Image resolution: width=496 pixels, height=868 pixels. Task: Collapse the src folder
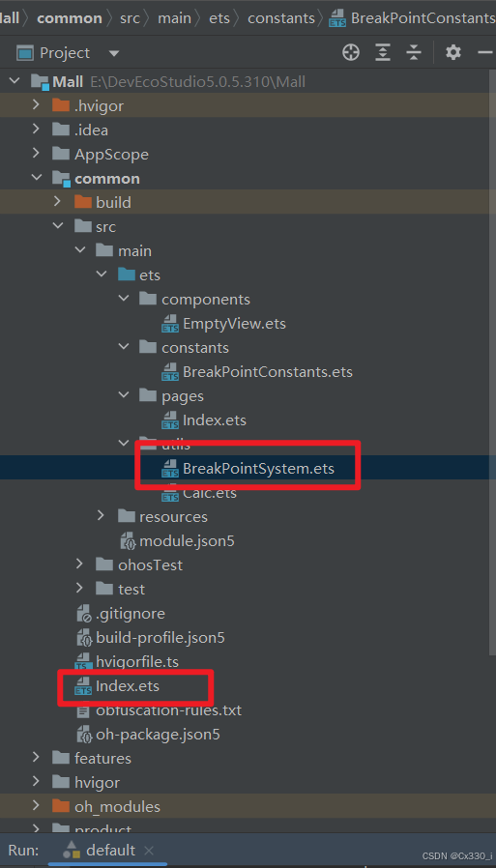tap(58, 226)
